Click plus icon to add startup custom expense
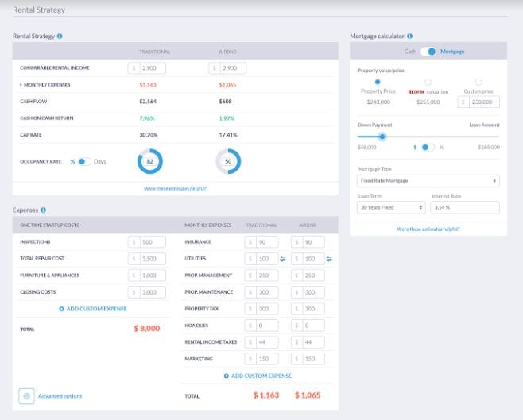The image size is (523, 420). click(x=61, y=309)
